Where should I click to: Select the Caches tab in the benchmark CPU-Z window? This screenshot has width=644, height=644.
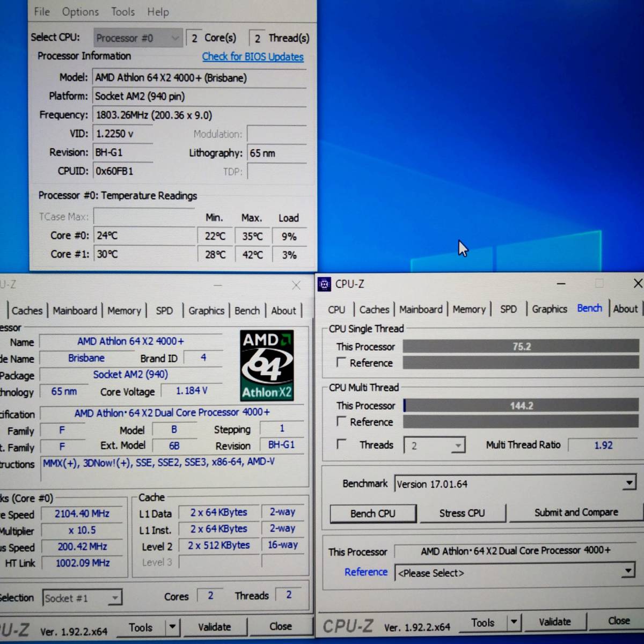(x=374, y=310)
